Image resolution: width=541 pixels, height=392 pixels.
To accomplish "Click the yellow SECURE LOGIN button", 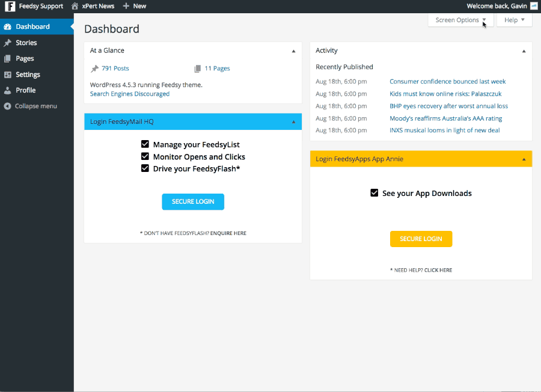I will click(x=421, y=239).
